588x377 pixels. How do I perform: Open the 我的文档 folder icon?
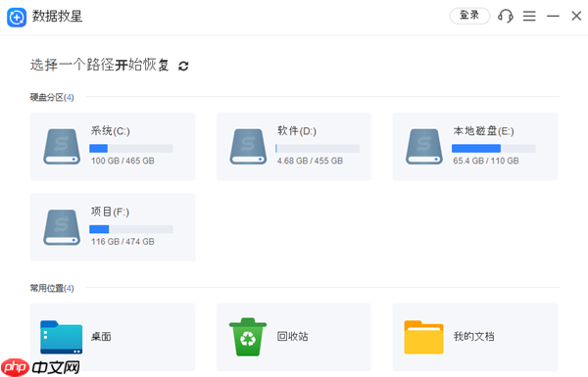pyautogui.click(x=423, y=337)
